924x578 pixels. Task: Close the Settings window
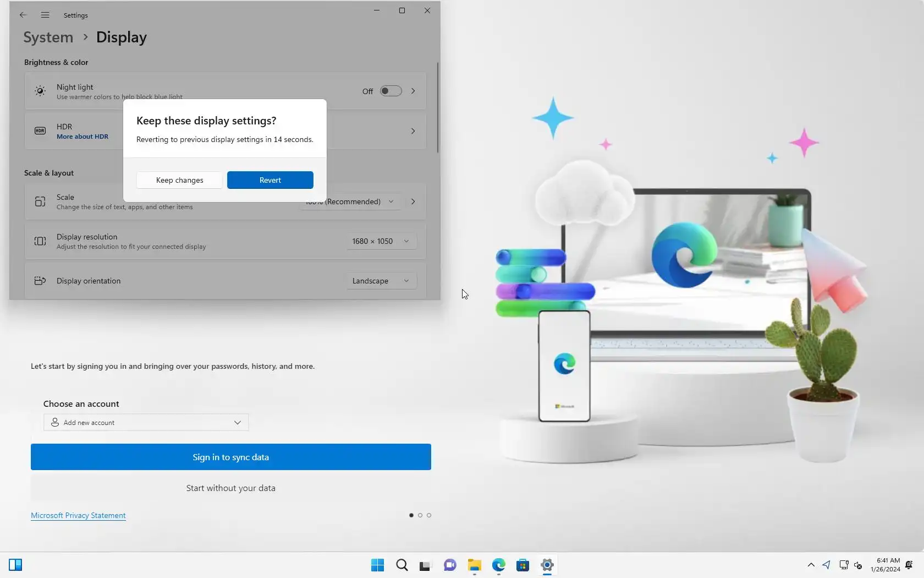(x=427, y=10)
